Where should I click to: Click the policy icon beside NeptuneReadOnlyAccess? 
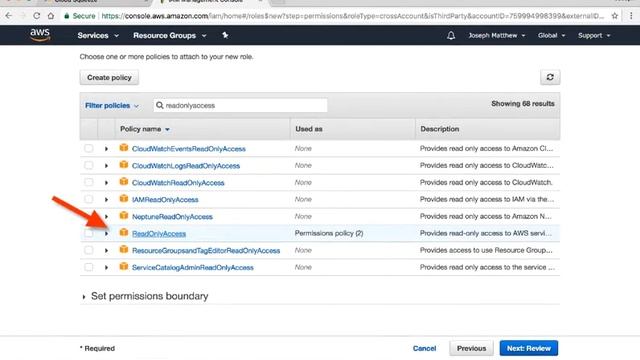[x=124, y=216]
